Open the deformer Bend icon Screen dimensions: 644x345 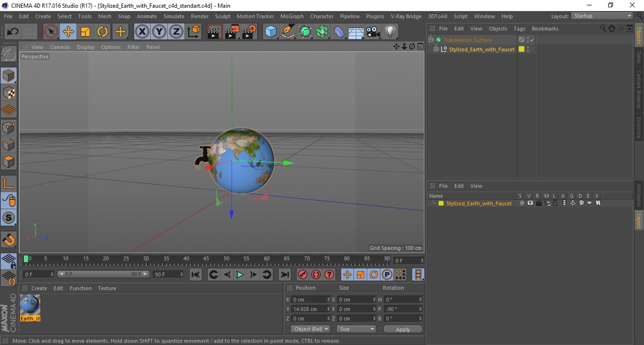[x=339, y=32]
